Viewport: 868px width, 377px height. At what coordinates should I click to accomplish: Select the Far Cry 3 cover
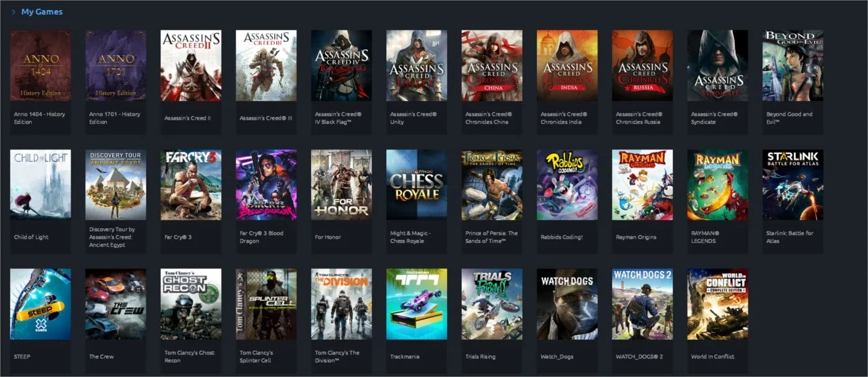[191, 185]
